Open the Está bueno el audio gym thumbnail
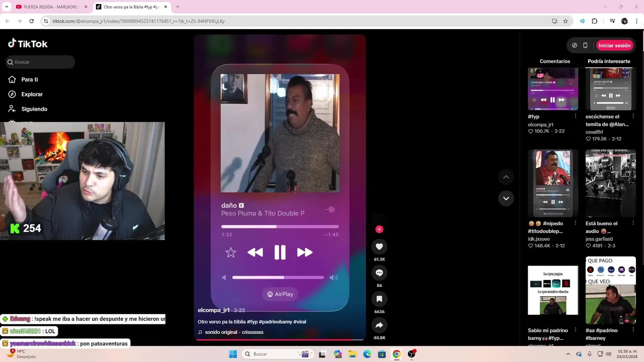This screenshot has height=362, width=644. click(x=611, y=183)
